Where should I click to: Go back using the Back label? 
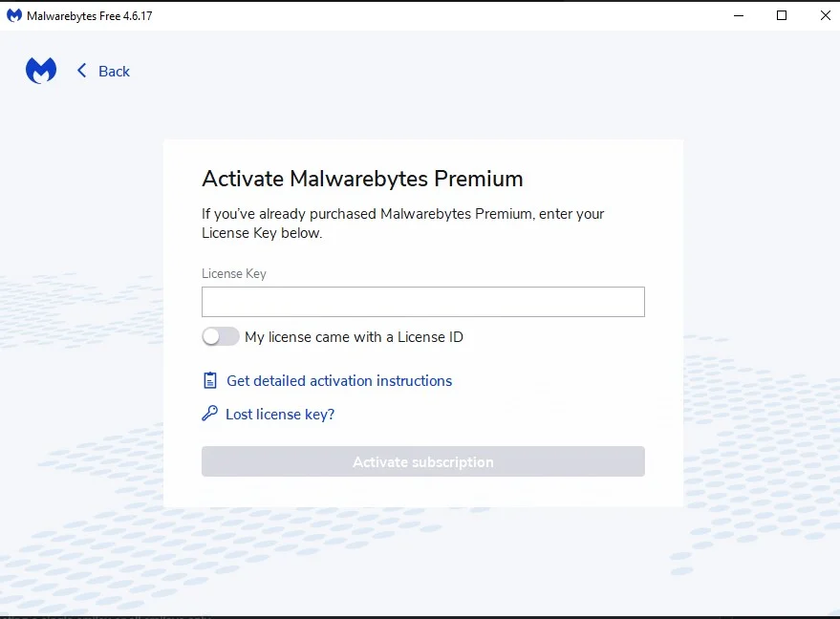click(114, 72)
